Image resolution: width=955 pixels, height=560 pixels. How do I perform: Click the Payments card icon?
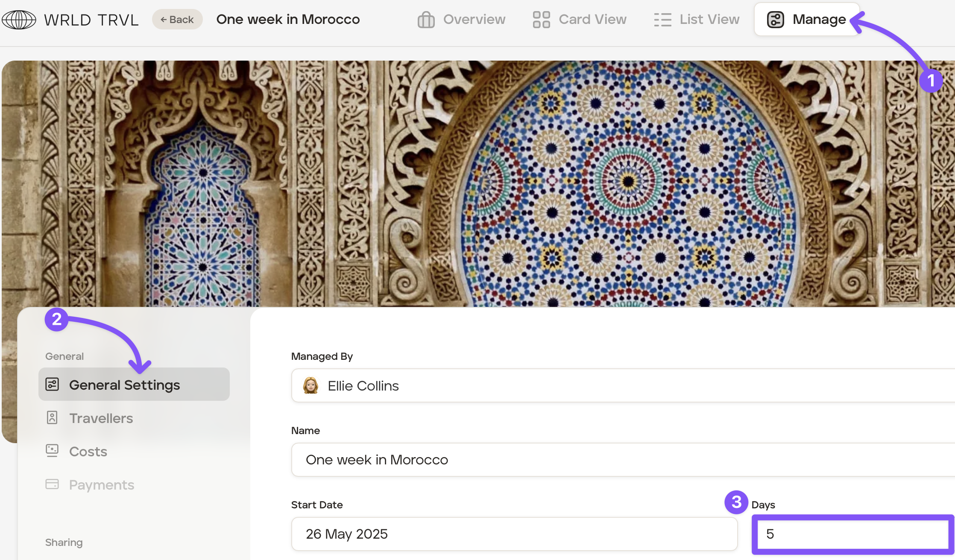tap(52, 484)
